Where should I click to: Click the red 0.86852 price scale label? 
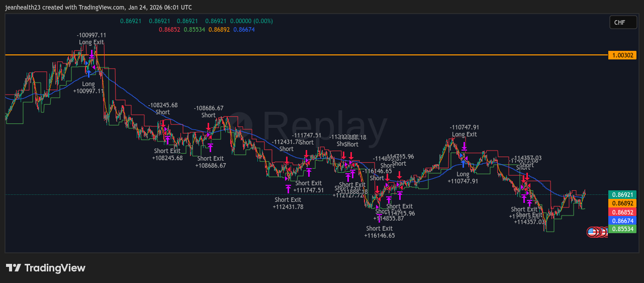point(622,212)
